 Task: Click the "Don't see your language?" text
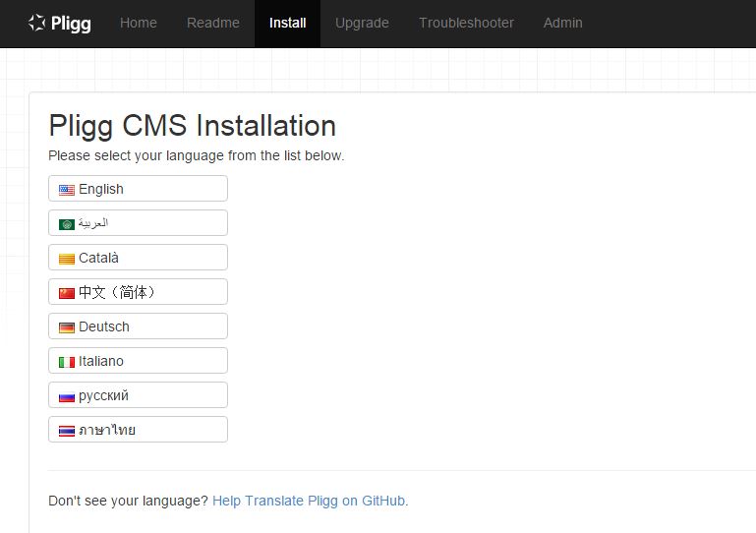click(128, 501)
